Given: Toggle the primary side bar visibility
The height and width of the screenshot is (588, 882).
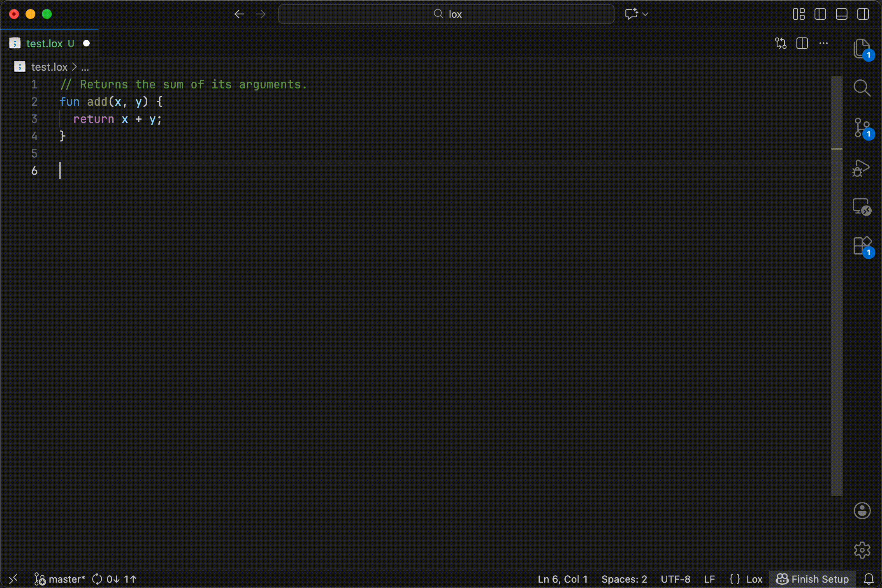Looking at the screenshot, I should pos(820,14).
